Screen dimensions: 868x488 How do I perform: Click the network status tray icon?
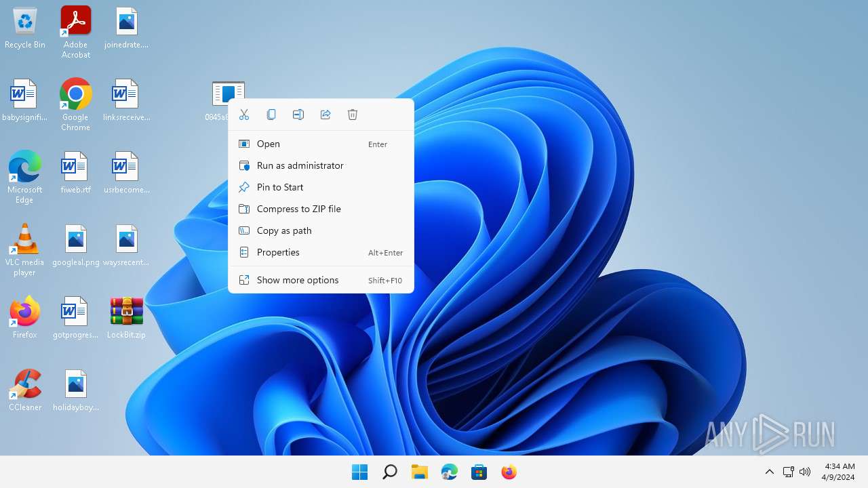click(x=788, y=472)
